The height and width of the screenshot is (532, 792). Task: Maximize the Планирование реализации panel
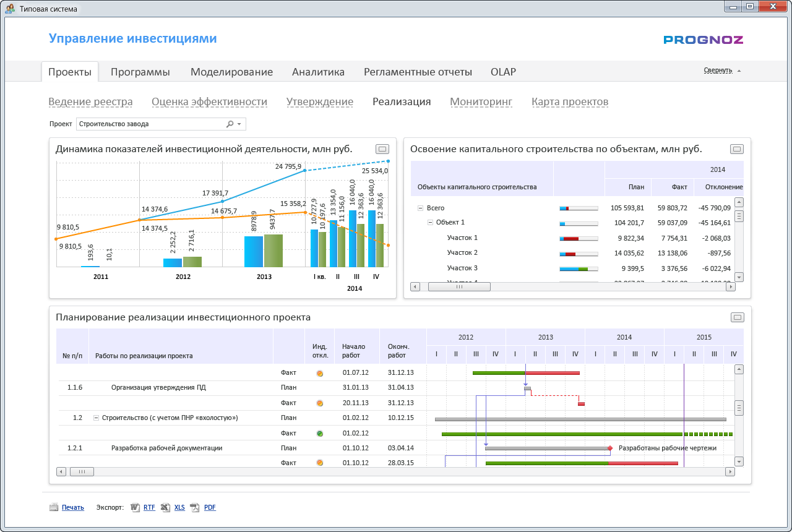pyautogui.click(x=737, y=317)
